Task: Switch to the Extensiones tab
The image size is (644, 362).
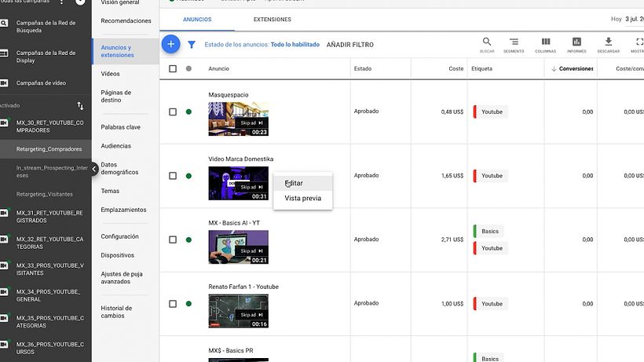Action: [x=272, y=20]
